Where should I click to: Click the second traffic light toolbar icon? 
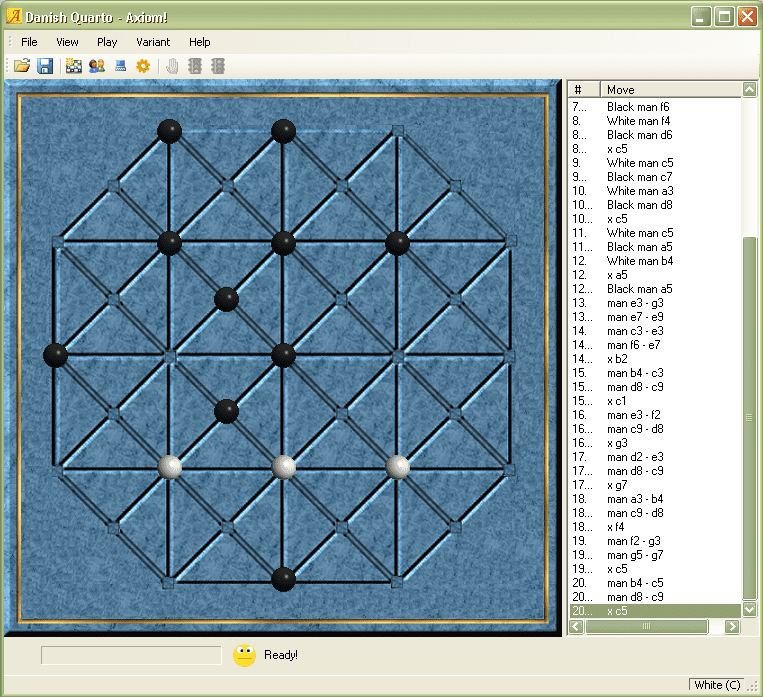pos(217,66)
